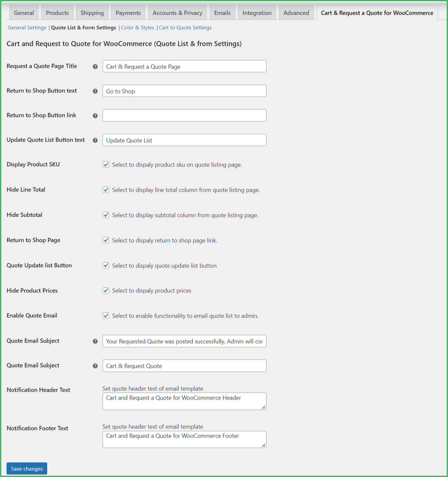Click 'Select to dispaly return to shop page link' label
Viewport: 448px width, 477px height.
(165, 240)
